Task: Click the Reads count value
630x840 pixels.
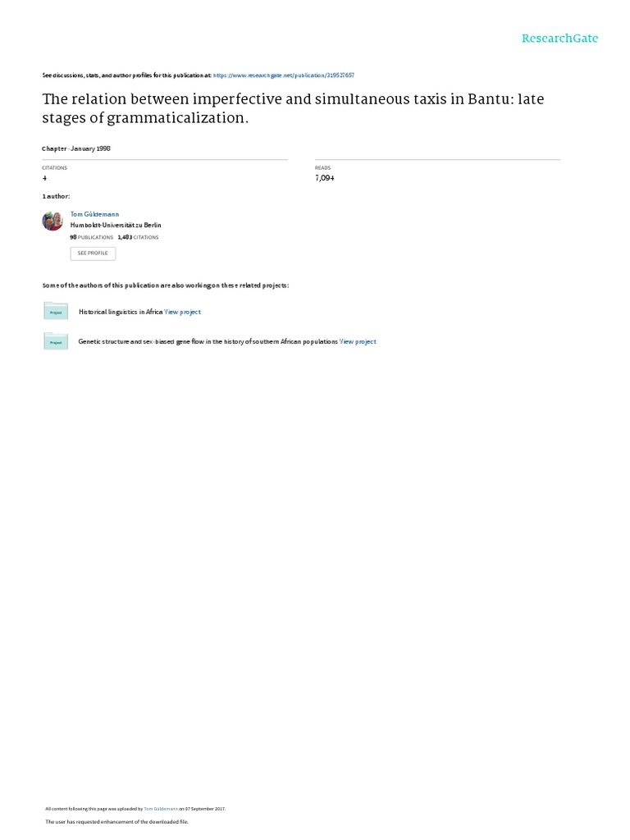Action: [x=325, y=178]
